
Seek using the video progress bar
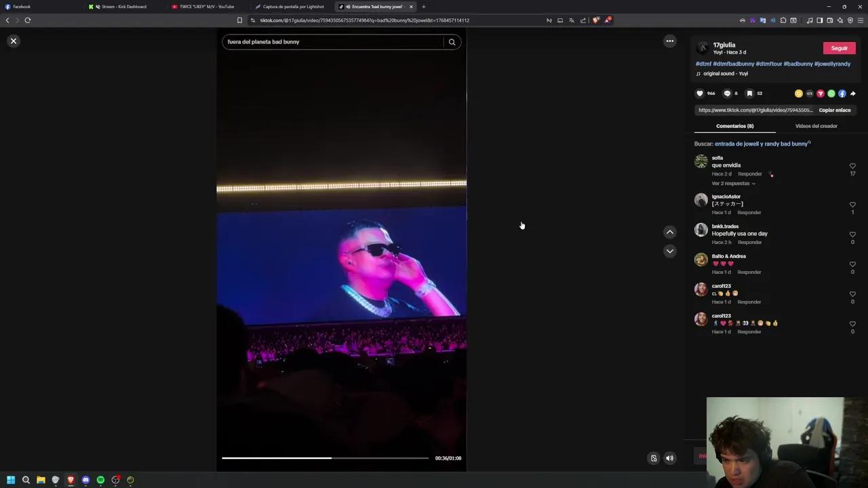tap(325, 458)
